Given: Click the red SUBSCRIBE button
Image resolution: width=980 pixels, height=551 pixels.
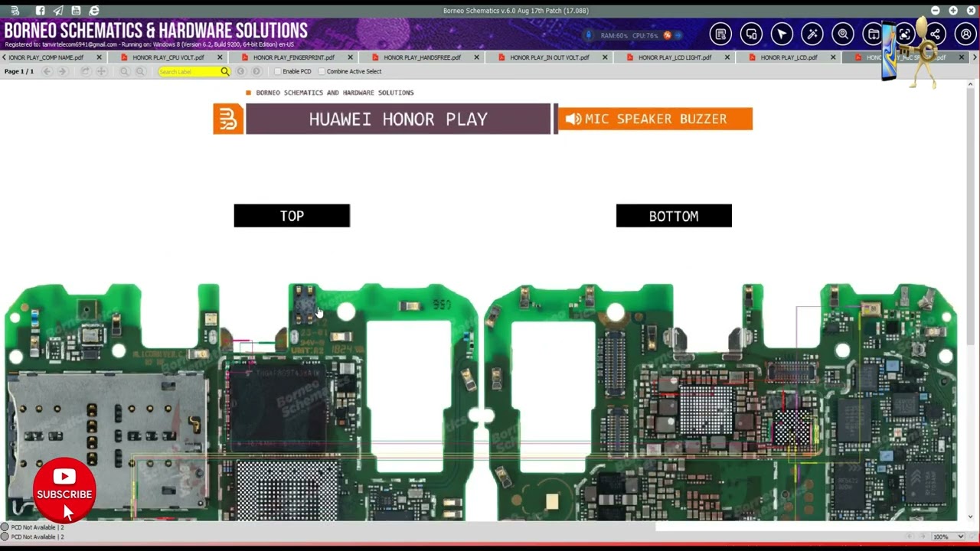Looking at the screenshot, I should pos(64,494).
